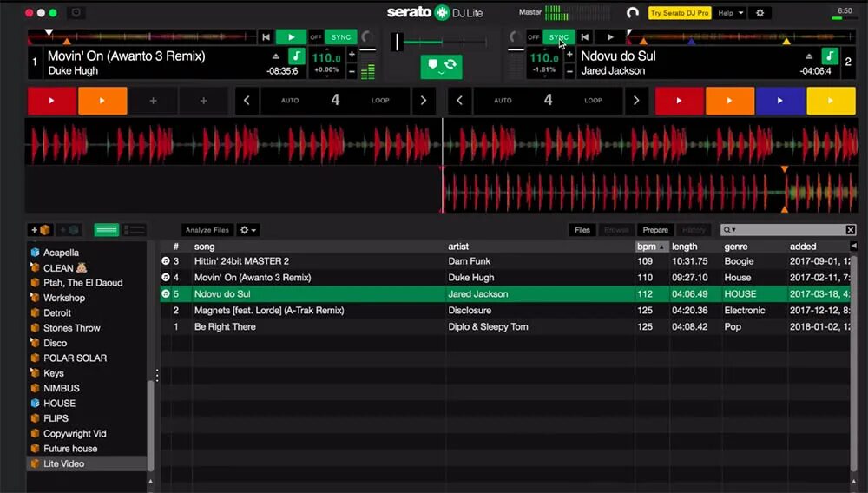The image size is (868, 493).
Task: Open the settings gear in top bar
Action: click(760, 13)
